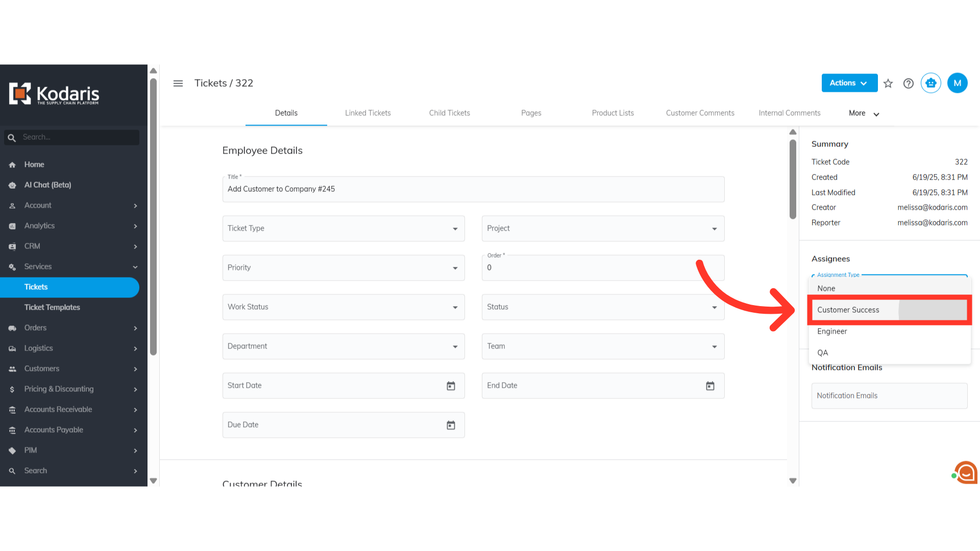The width and height of the screenshot is (980, 551).
Task: Open the Due Date calendar picker
Action: tap(451, 425)
